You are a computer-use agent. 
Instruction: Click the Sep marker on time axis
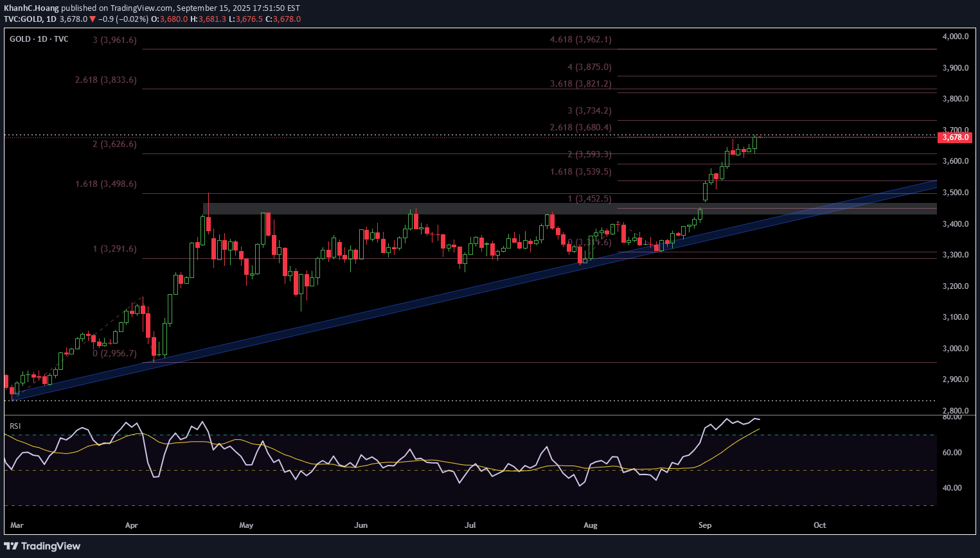(x=705, y=525)
